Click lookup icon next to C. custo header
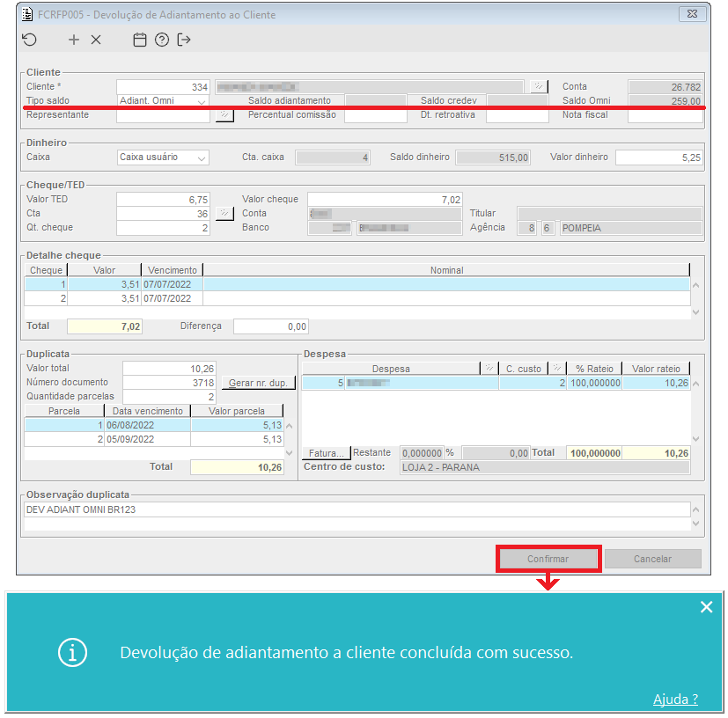This screenshot has width=728, height=718. (557, 369)
